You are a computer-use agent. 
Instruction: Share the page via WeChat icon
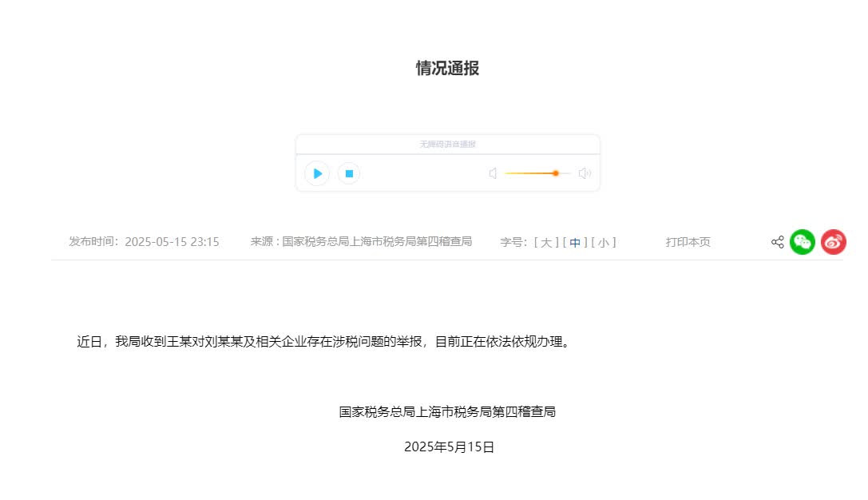click(x=803, y=242)
